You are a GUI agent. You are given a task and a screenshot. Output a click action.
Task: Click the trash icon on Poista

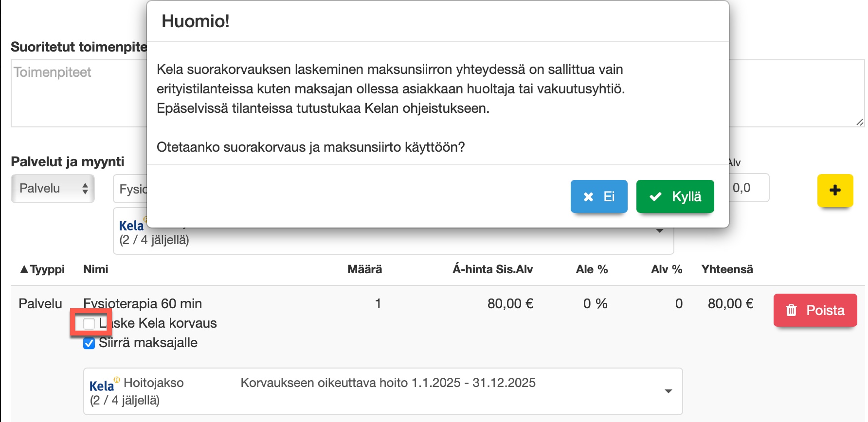792,310
